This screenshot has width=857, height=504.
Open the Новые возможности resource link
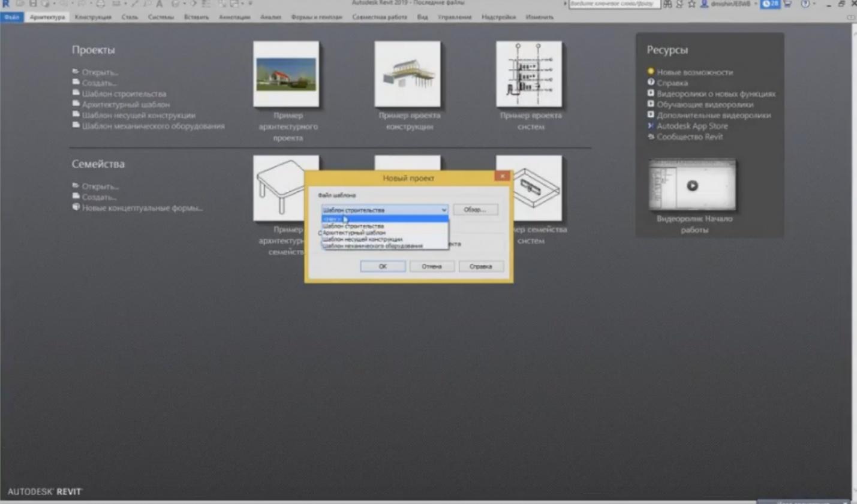click(694, 72)
